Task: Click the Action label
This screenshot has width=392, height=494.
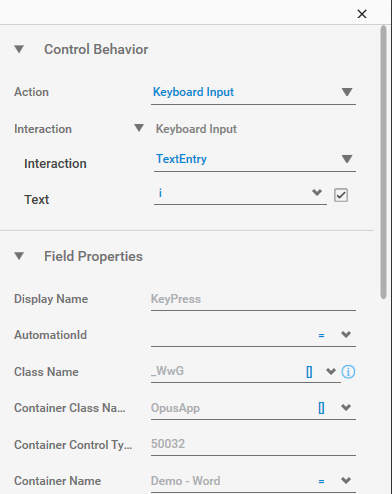Action: (x=31, y=92)
